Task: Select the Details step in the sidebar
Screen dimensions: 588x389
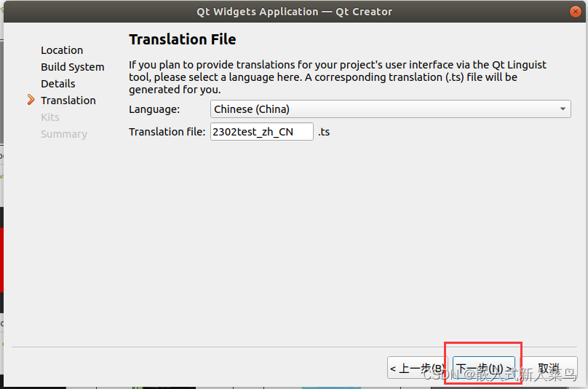Action: (57, 83)
